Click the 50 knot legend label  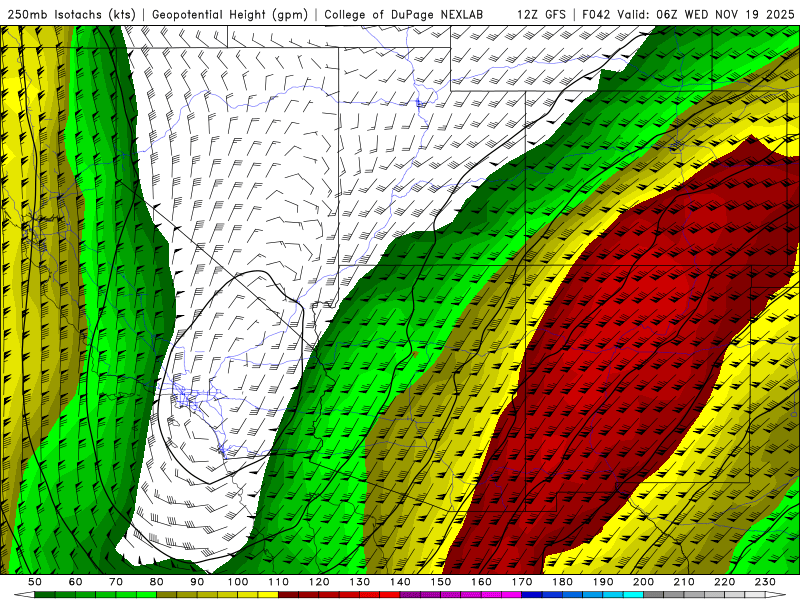tap(34, 582)
